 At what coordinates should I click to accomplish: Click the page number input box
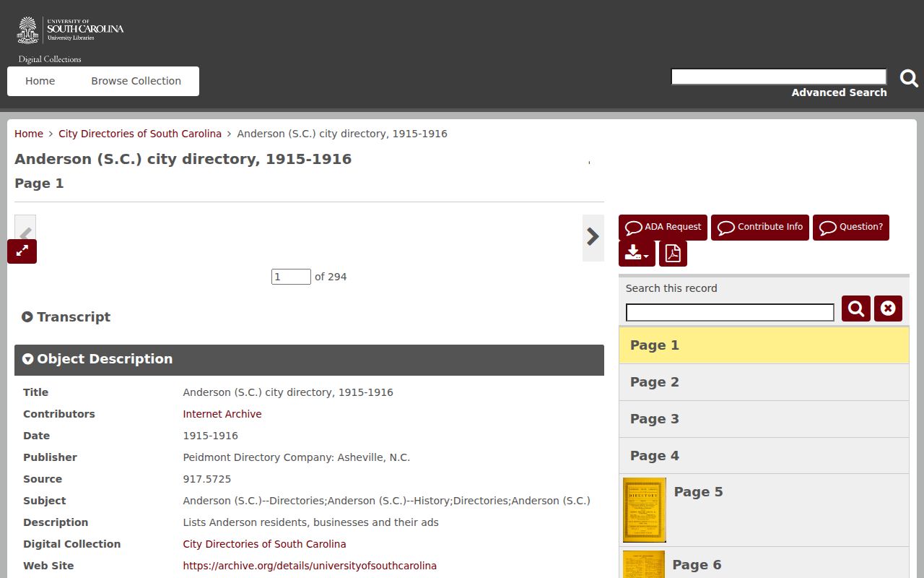[291, 277]
